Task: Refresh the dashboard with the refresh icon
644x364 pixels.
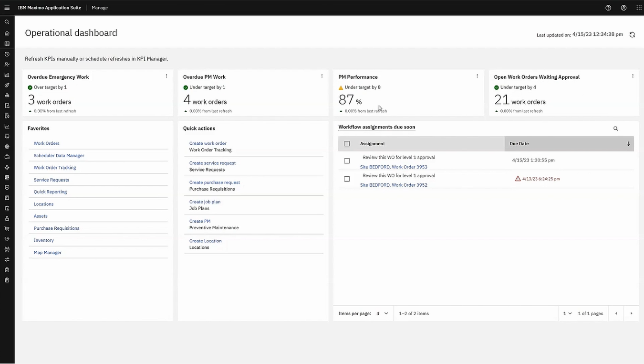Action: coord(632,35)
